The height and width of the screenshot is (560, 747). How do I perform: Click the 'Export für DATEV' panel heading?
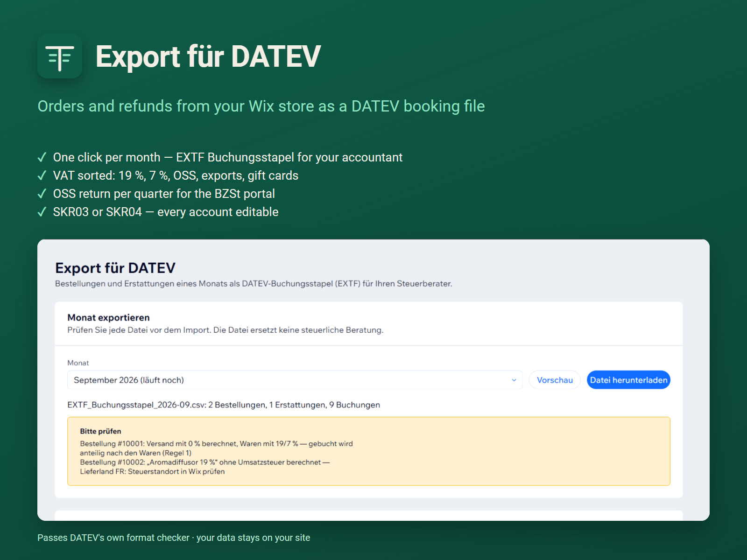pos(115,268)
